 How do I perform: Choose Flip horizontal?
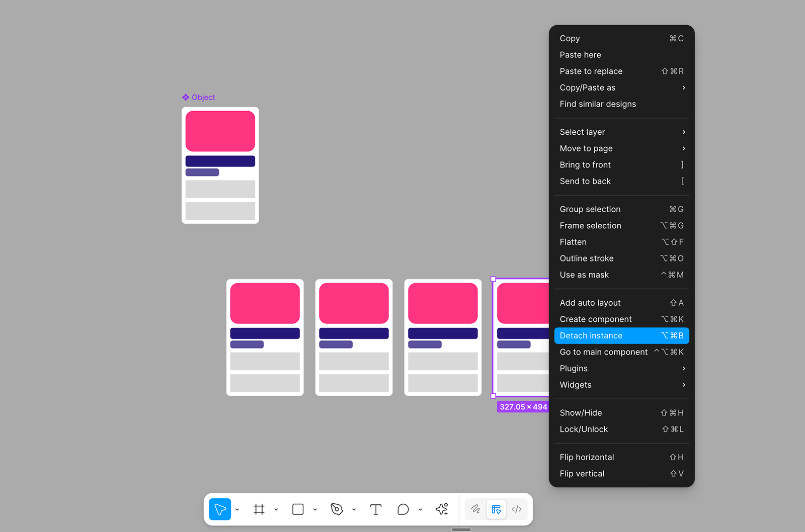coord(621,457)
